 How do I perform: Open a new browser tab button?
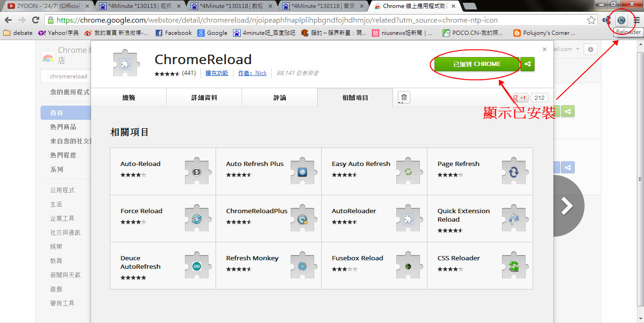pyautogui.click(x=469, y=6)
